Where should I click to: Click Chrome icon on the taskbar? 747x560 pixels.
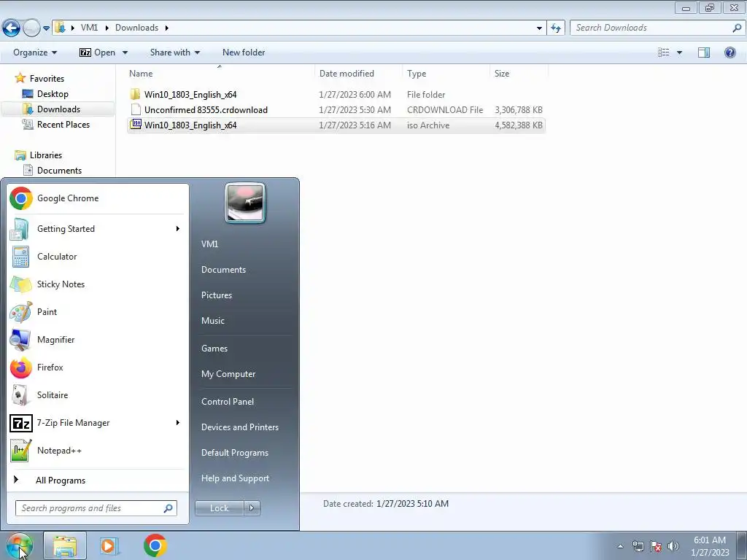tap(155, 545)
